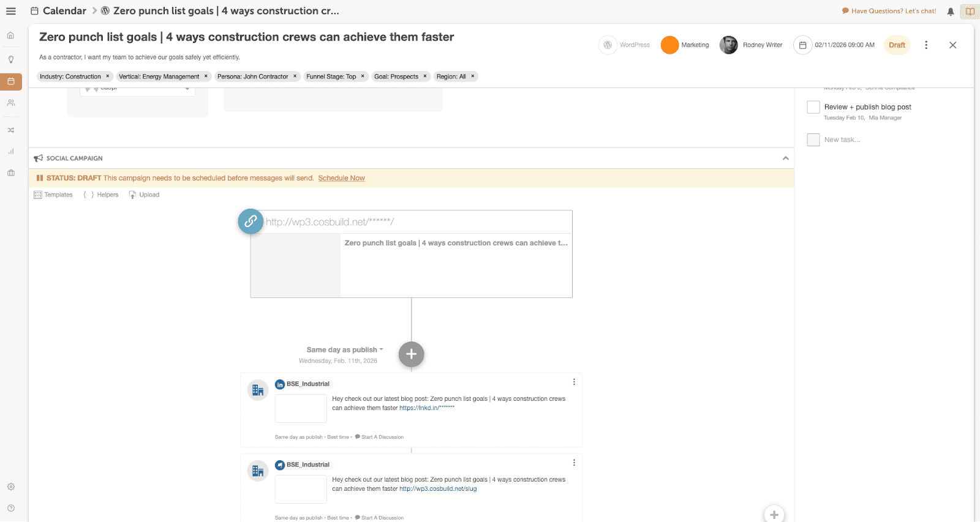Open the Ideas lightbulb sidebar icon
The height and width of the screenshot is (522, 980).
coord(11,60)
